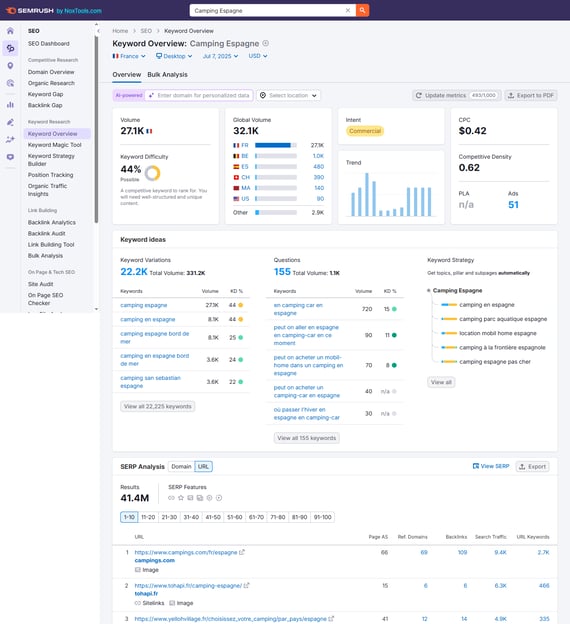This screenshot has height=624, width=570.
Task: Select the 81-90 results range
Action: [299, 517]
